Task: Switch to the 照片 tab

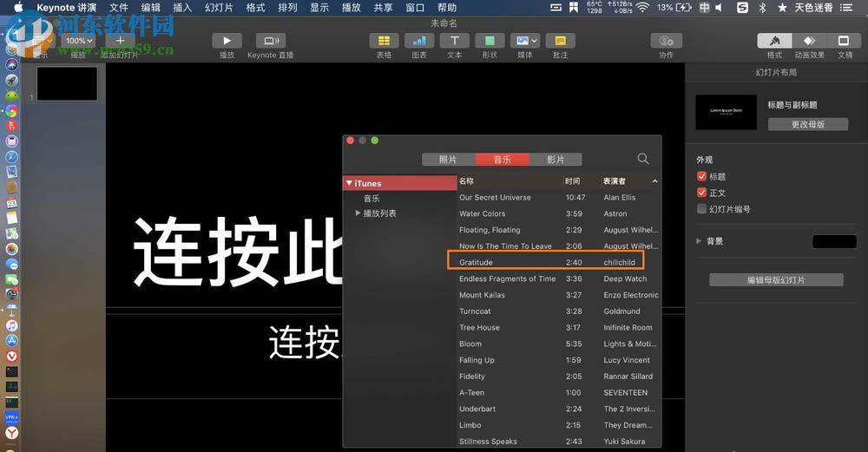Action: click(x=449, y=160)
